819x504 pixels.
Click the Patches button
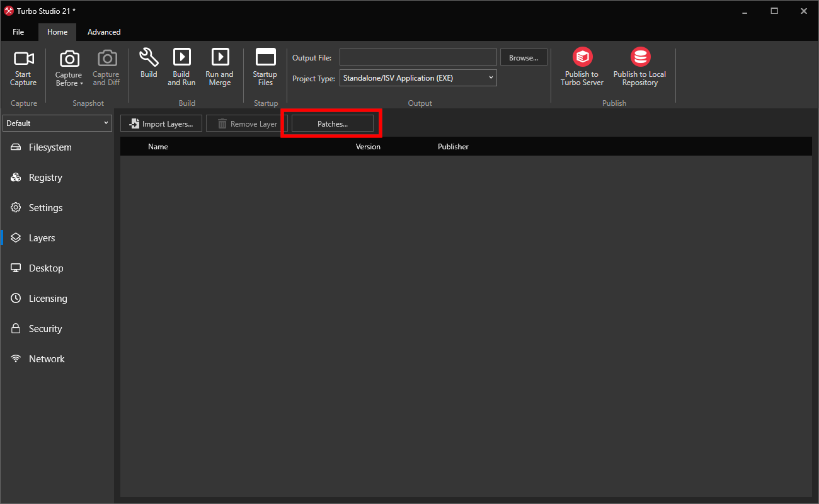click(331, 123)
